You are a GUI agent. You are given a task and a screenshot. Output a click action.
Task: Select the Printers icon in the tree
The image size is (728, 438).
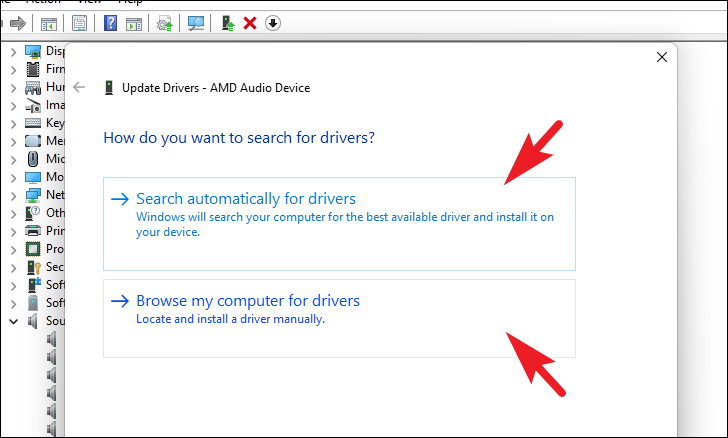pos(33,231)
